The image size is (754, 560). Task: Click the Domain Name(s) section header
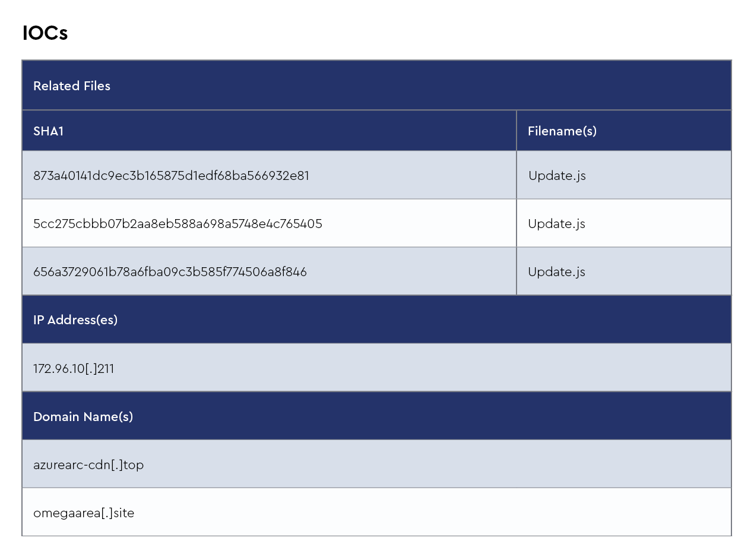tap(83, 417)
